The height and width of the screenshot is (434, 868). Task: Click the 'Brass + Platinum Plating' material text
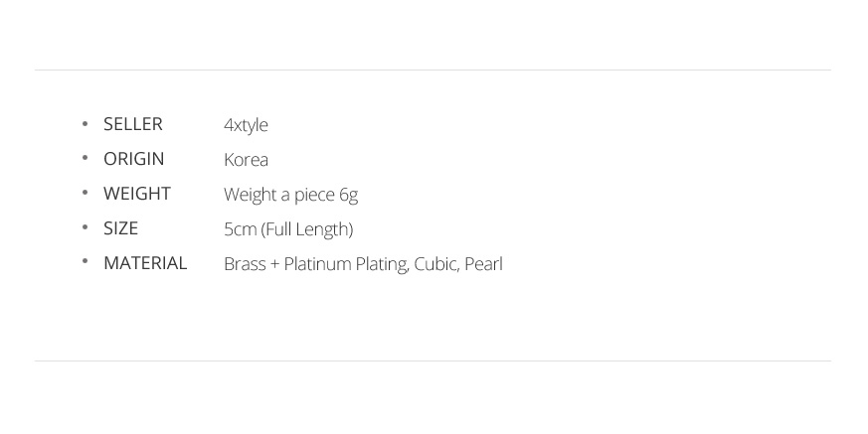(316, 264)
